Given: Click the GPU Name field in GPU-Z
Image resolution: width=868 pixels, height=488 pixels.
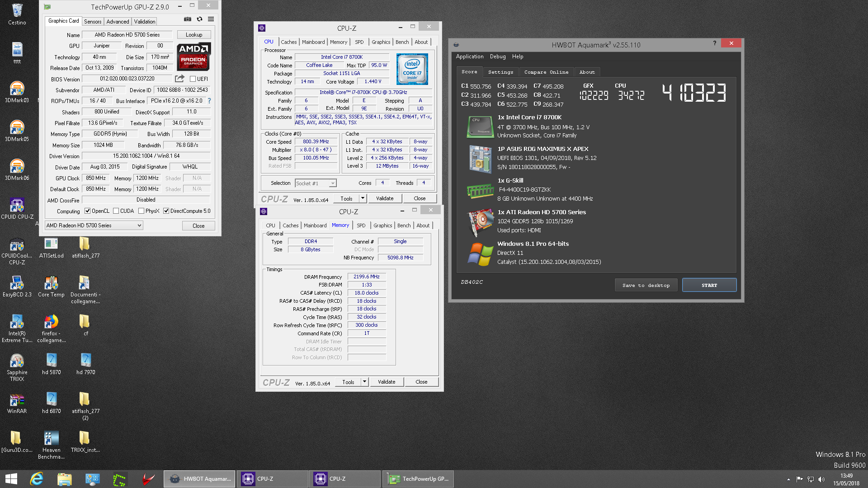Looking at the screenshot, I should [127, 35].
